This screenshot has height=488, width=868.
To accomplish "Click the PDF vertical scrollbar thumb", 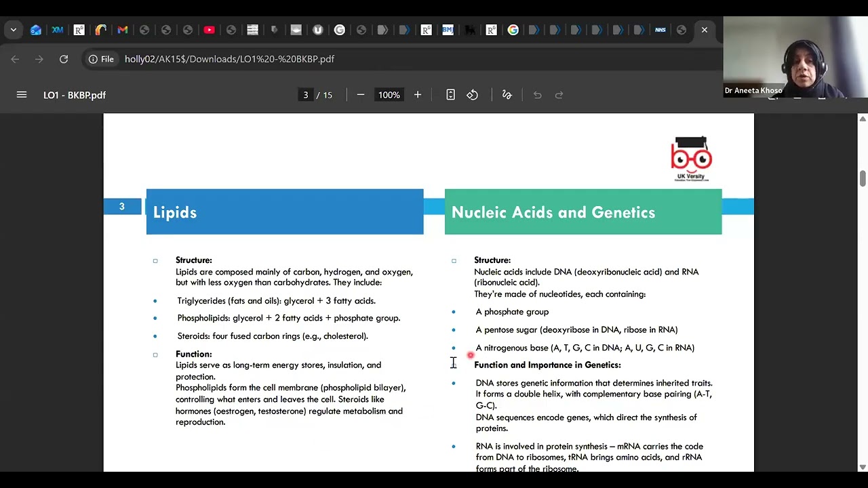I will pos(863,178).
